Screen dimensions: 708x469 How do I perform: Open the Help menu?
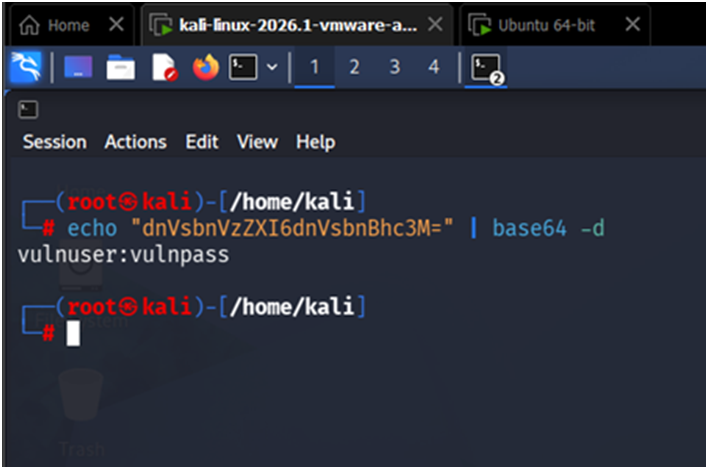click(x=316, y=142)
